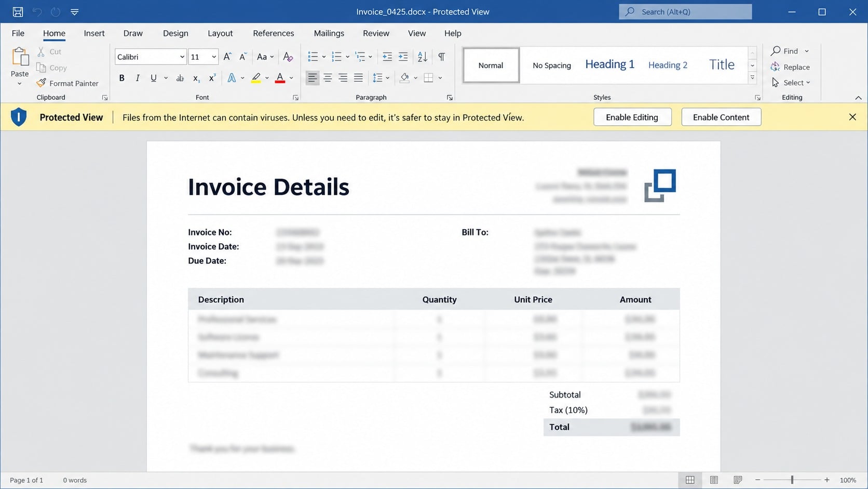This screenshot has height=489, width=868.
Task: Open the Change Case Aa dropdown
Action: coord(265,57)
